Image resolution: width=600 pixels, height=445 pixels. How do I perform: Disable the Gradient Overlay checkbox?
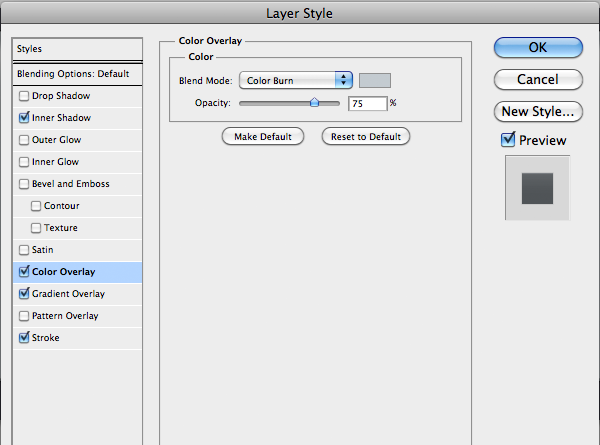point(24,293)
